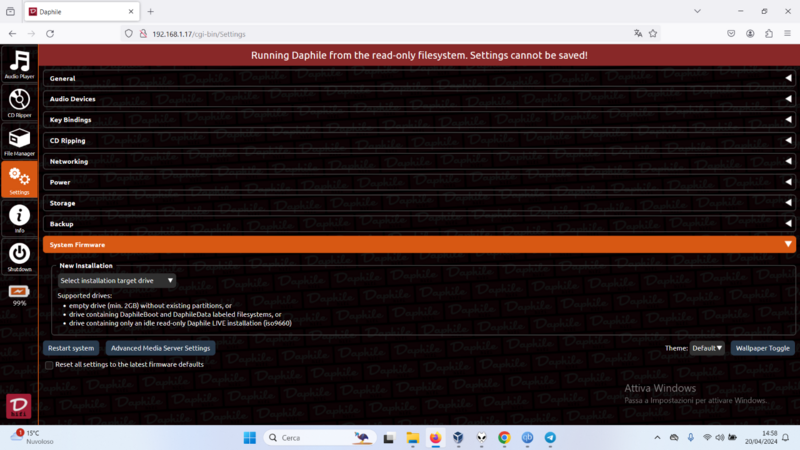Image resolution: width=800 pixels, height=450 pixels.
Task: Expand the Networking section
Action: [419, 161]
